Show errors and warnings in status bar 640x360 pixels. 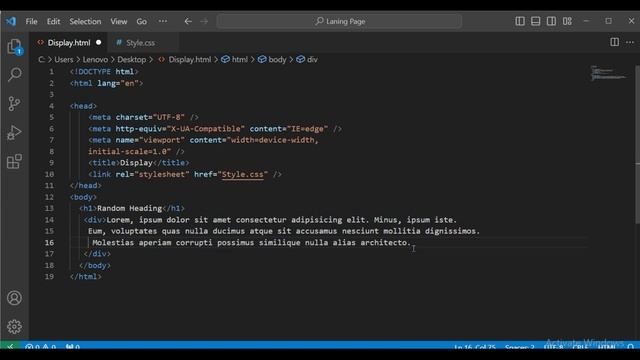(40, 347)
